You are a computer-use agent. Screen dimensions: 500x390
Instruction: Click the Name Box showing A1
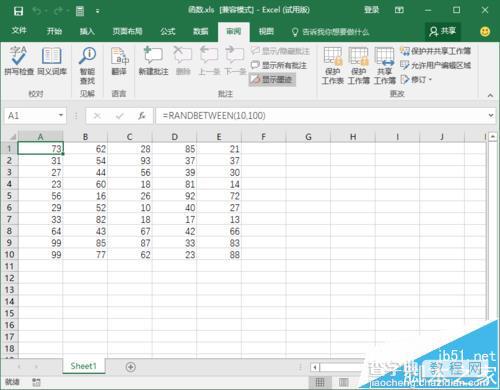tap(31, 116)
